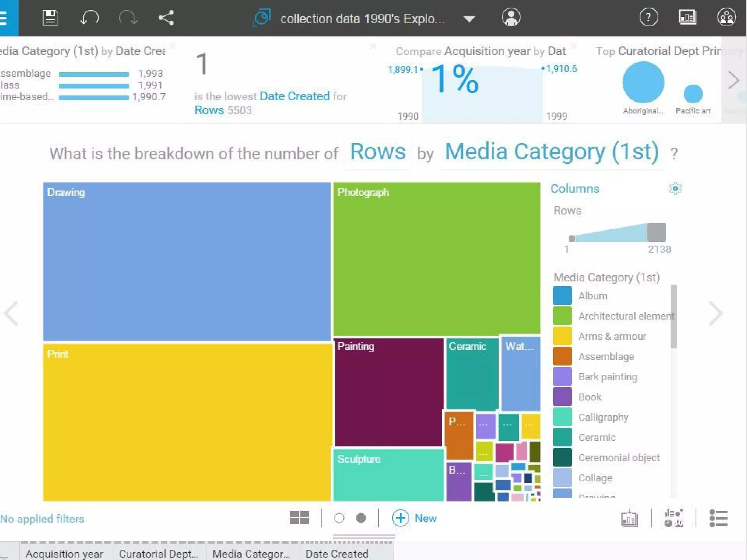Screen dimensions: 747x560
Task: Select the Acquisition year tab
Action: point(64,553)
